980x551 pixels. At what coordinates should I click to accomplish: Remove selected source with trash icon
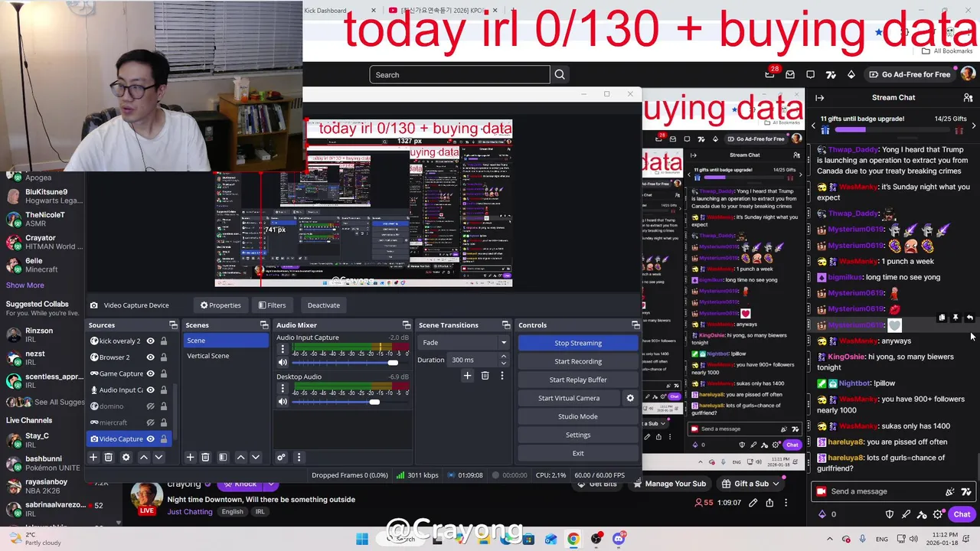coord(109,457)
